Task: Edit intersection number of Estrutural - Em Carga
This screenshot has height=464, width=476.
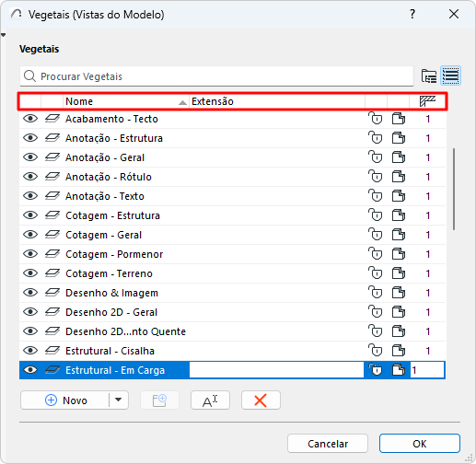Action: (x=427, y=370)
